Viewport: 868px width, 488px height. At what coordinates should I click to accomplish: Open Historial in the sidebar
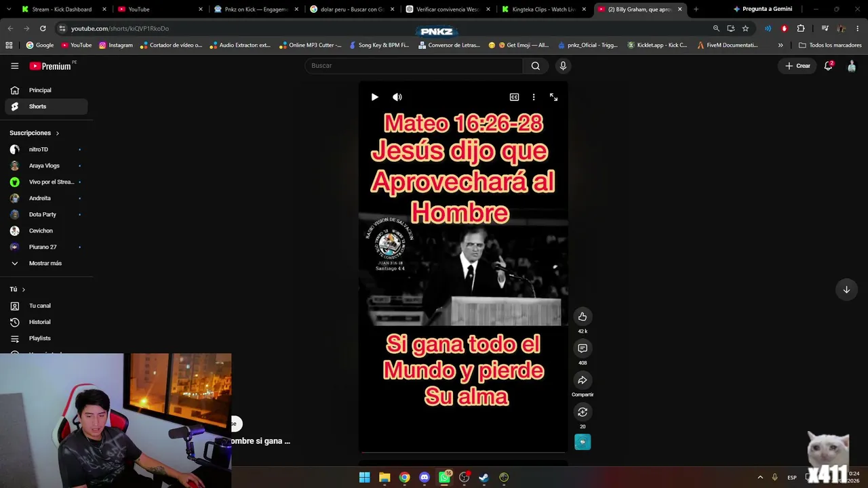(46, 322)
